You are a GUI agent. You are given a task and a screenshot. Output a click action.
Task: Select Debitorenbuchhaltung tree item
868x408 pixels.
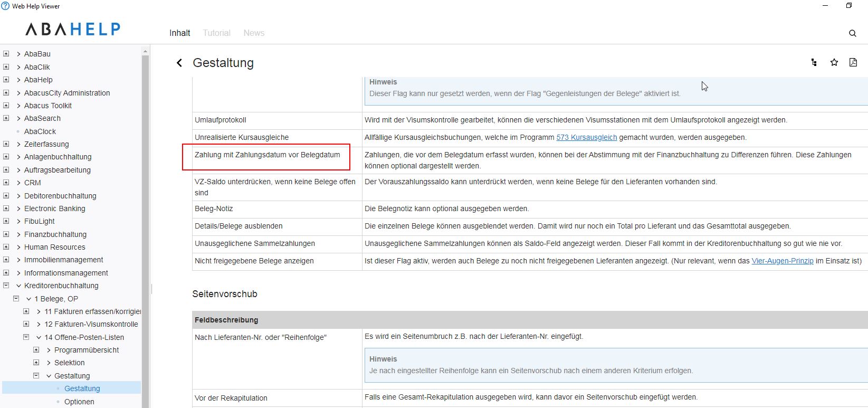tap(60, 196)
